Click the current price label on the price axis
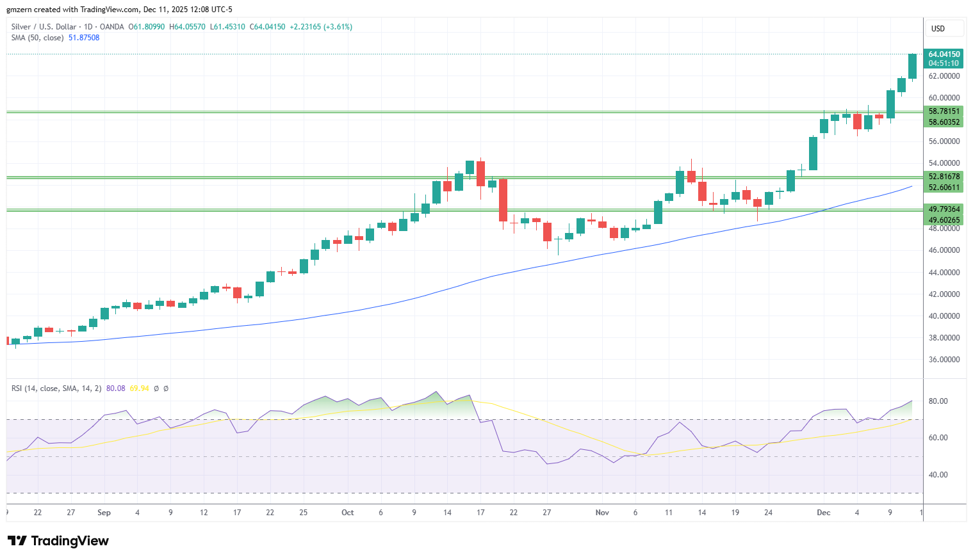This screenshot has width=973, height=560. pyautogui.click(x=944, y=59)
